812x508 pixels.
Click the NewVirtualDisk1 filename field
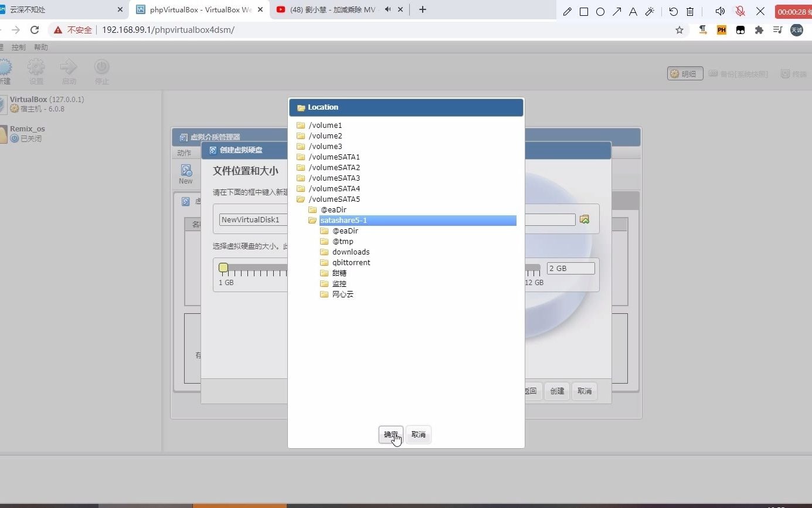pyautogui.click(x=397, y=219)
